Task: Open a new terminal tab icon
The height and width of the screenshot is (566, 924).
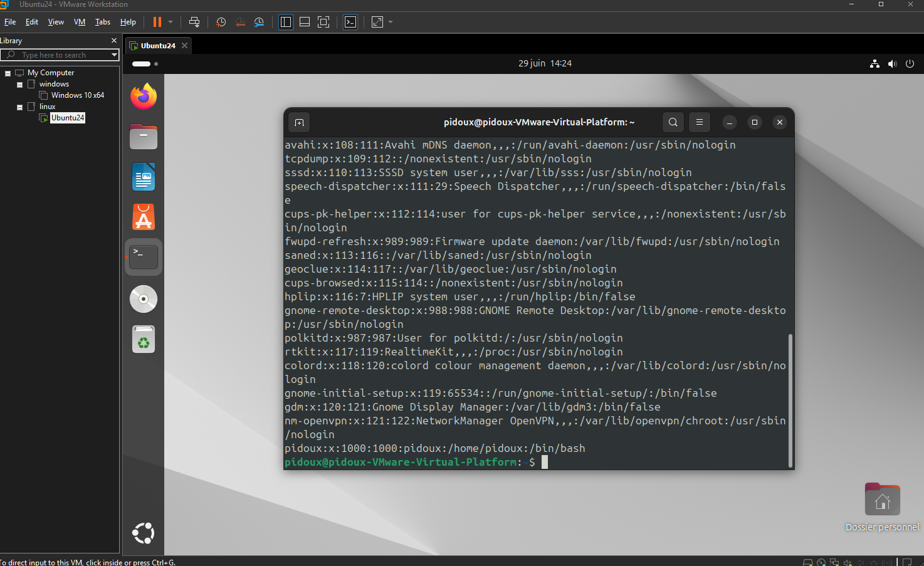Action: (x=299, y=122)
